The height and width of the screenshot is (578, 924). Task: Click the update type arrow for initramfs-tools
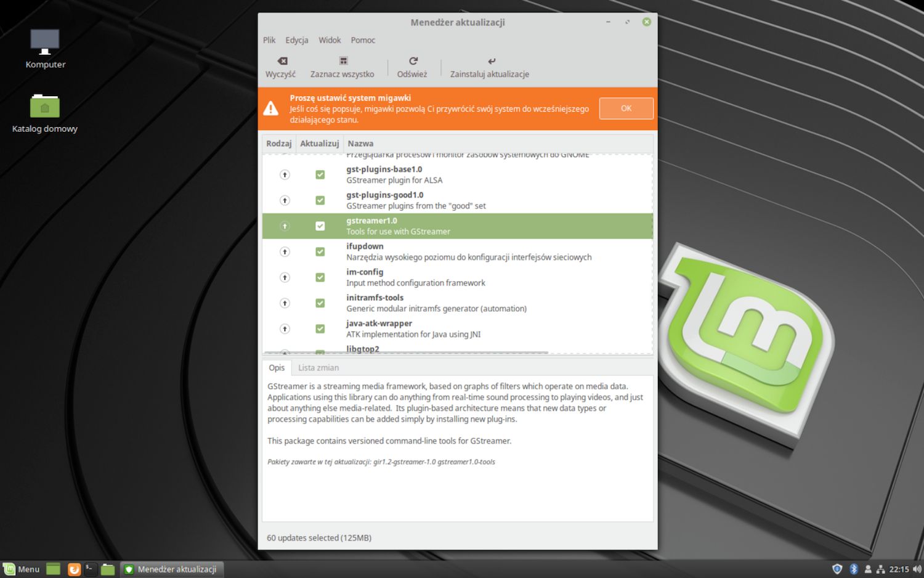(x=285, y=303)
